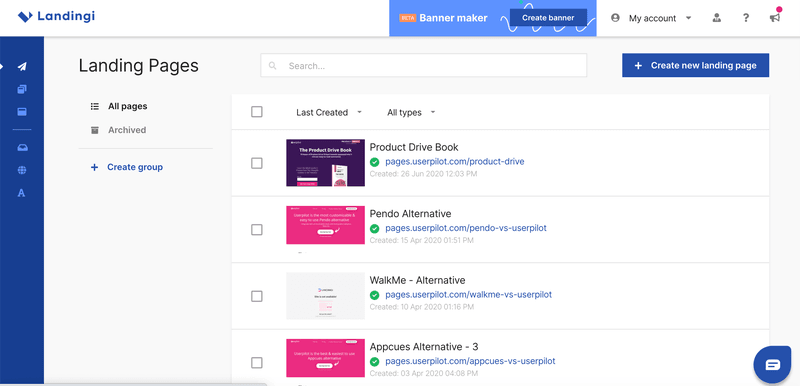This screenshot has width=800, height=386.
Task: Click the Create banner button
Action: (x=548, y=18)
